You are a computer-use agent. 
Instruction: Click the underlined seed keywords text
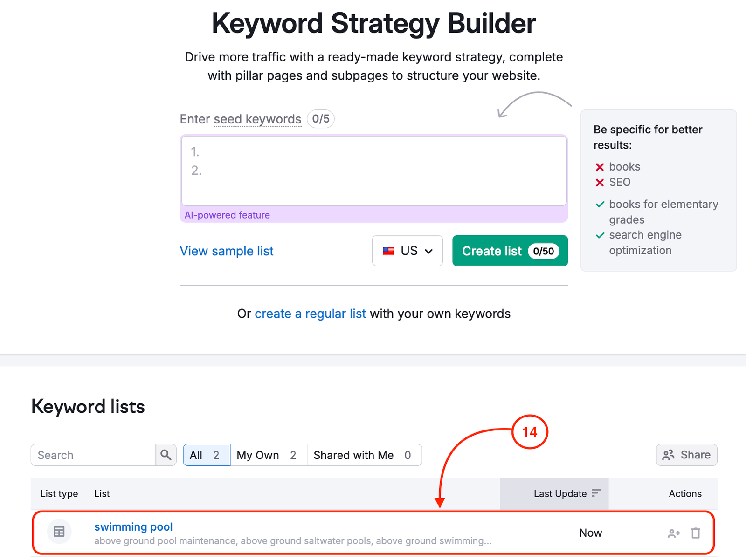click(x=257, y=119)
